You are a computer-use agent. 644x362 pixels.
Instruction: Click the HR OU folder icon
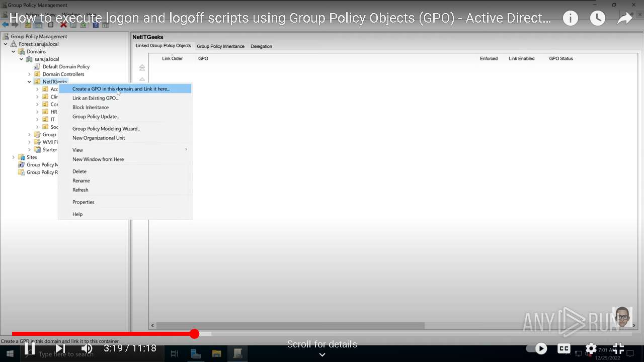pyautogui.click(x=45, y=112)
